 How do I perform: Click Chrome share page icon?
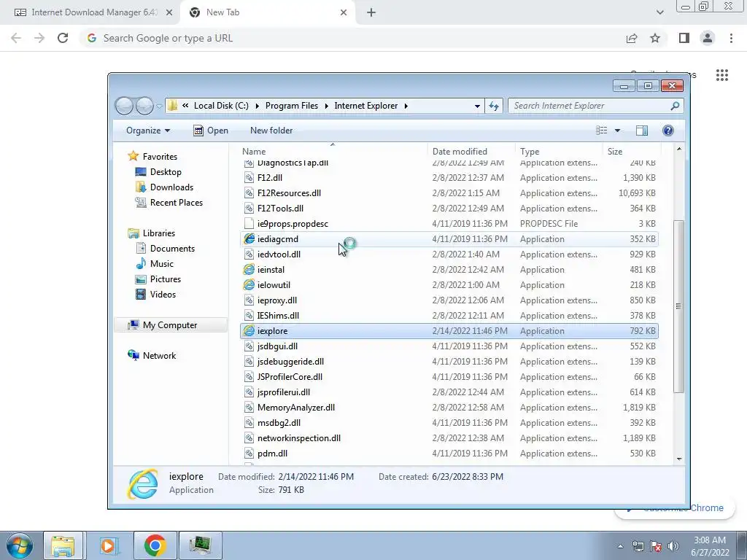[x=632, y=38]
